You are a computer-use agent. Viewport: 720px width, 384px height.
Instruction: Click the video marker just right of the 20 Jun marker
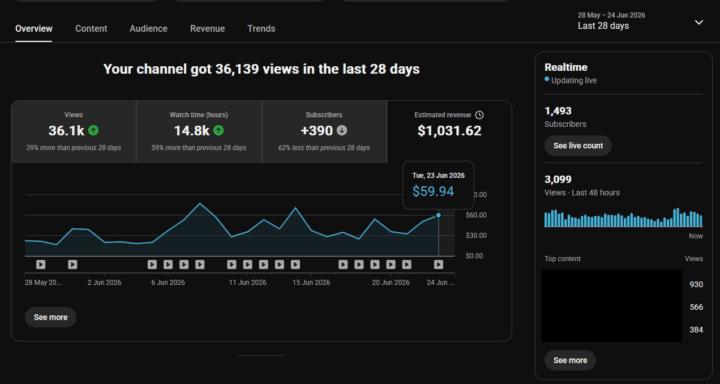coord(407,265)
